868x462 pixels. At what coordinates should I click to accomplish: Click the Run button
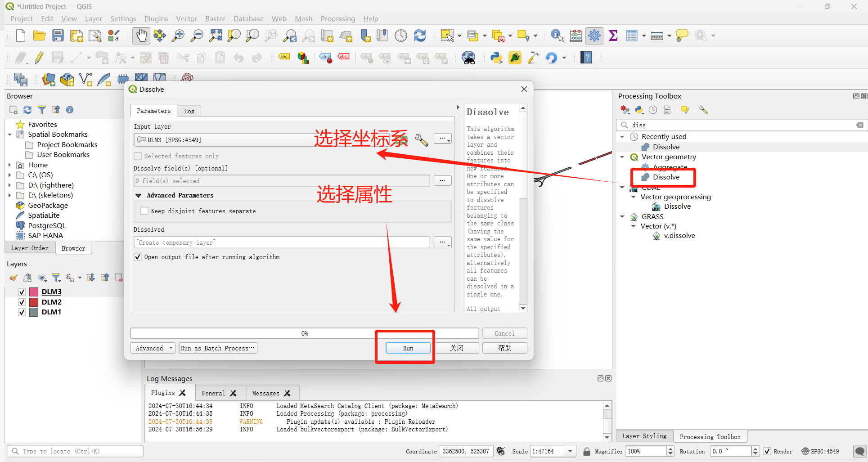coord(408,348)
